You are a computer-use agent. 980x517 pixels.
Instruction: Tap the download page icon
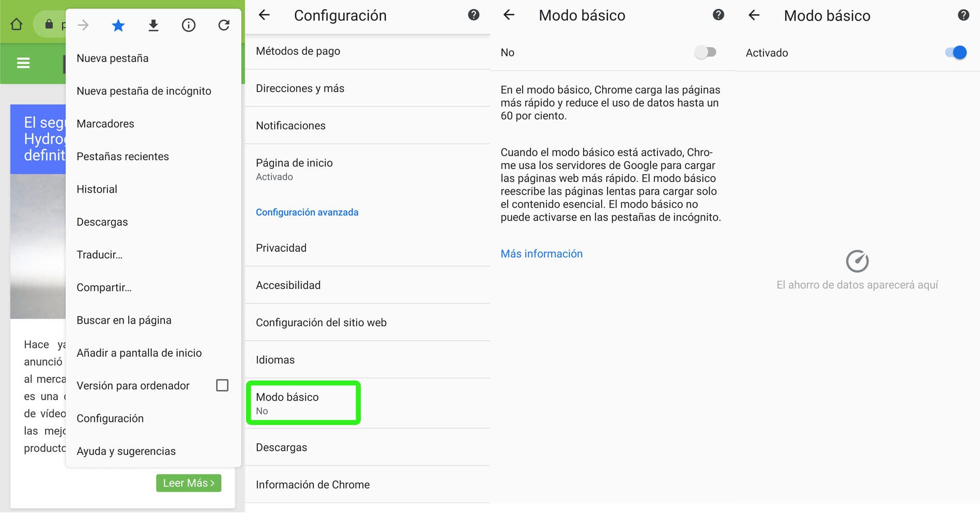click(x=154, y=25)
